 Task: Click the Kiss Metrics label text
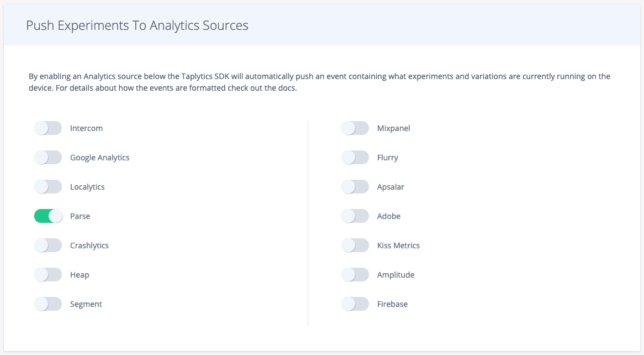(x=398, y=246)
